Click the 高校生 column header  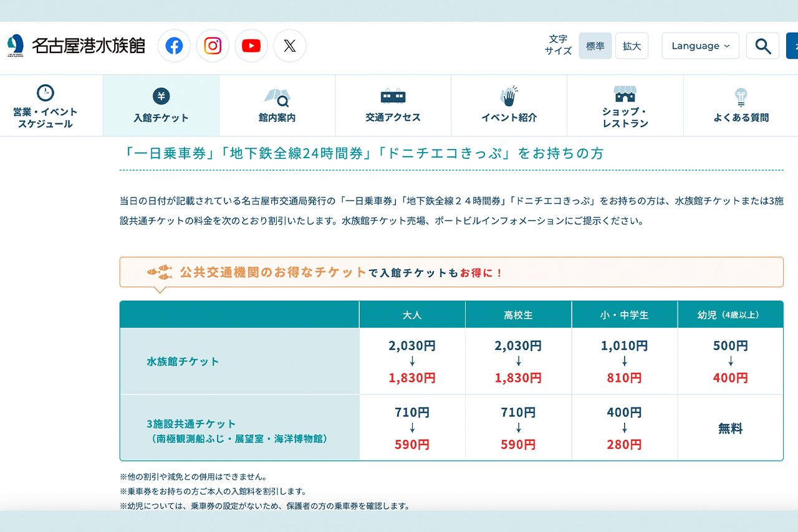coord(518,315)
